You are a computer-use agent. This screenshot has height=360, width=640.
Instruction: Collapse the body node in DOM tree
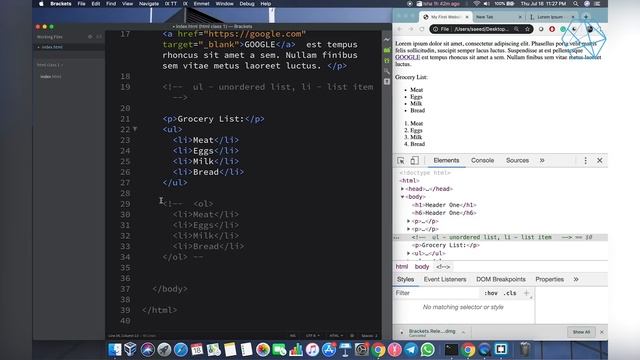(402, 197)
